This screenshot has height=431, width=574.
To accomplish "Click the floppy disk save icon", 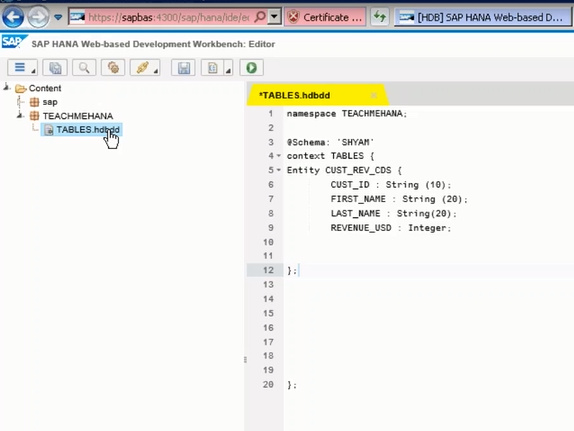I will click(183, 68).
